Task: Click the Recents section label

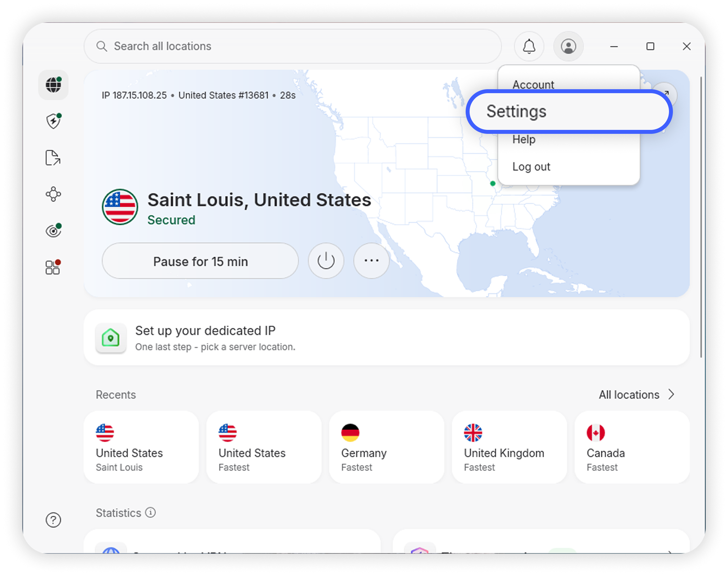Action: [x=116, y=394]
